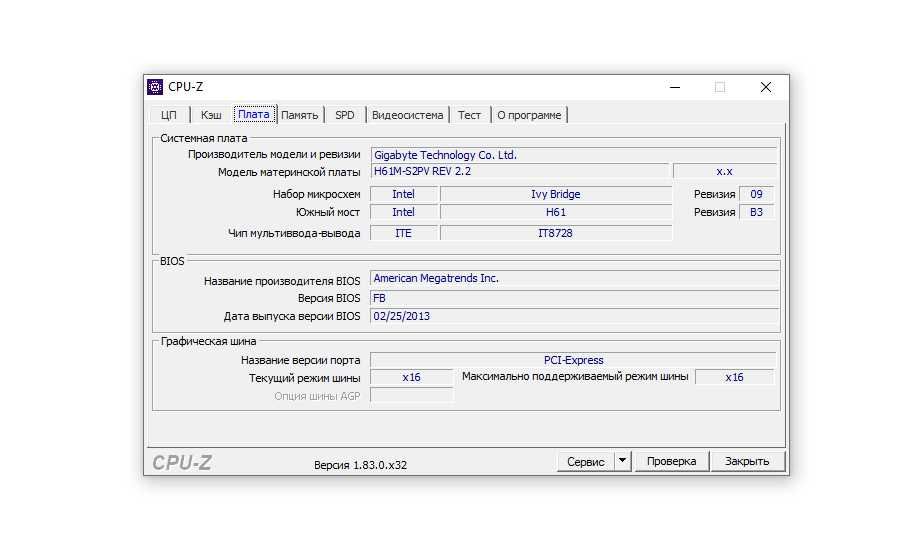Image resolution: width=915 pixels, height=537 pixels.
Task: Expand the Сервис dropdown arrow
Action: (622, 461)
